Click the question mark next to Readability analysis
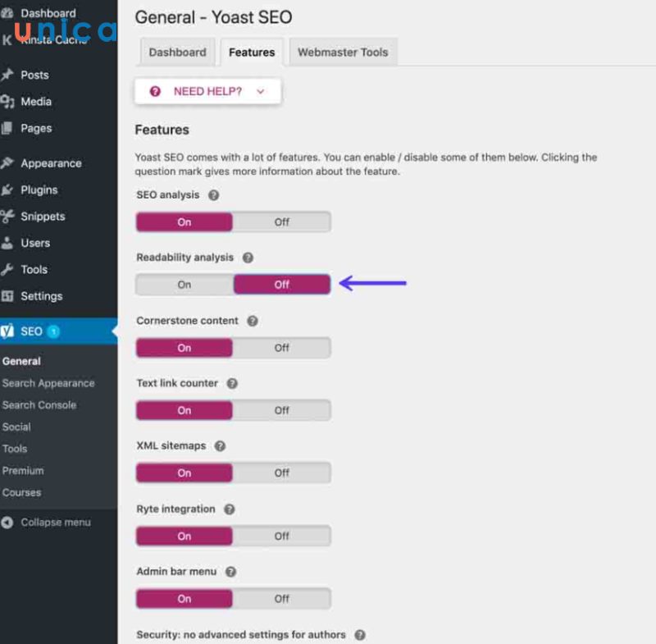Image resolution: width=656 pixels, height=644 pixels. [248, 258]
